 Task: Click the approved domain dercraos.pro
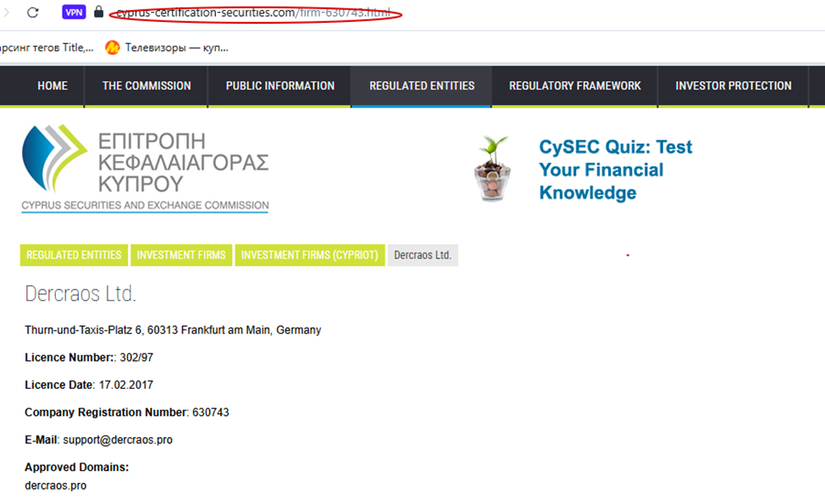tap(55, 485)
